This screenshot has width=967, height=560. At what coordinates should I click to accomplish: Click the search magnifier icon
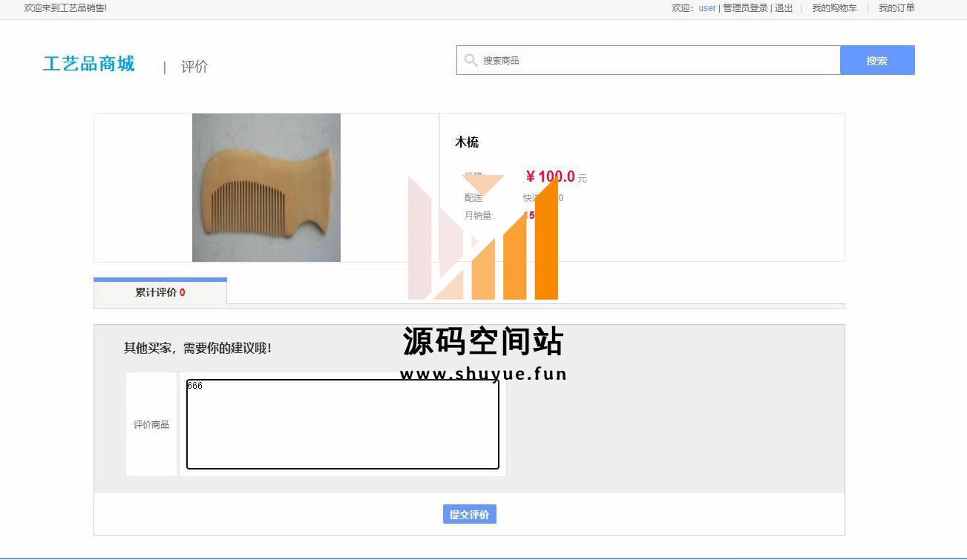pyautogui.click(x=471, y=60)
